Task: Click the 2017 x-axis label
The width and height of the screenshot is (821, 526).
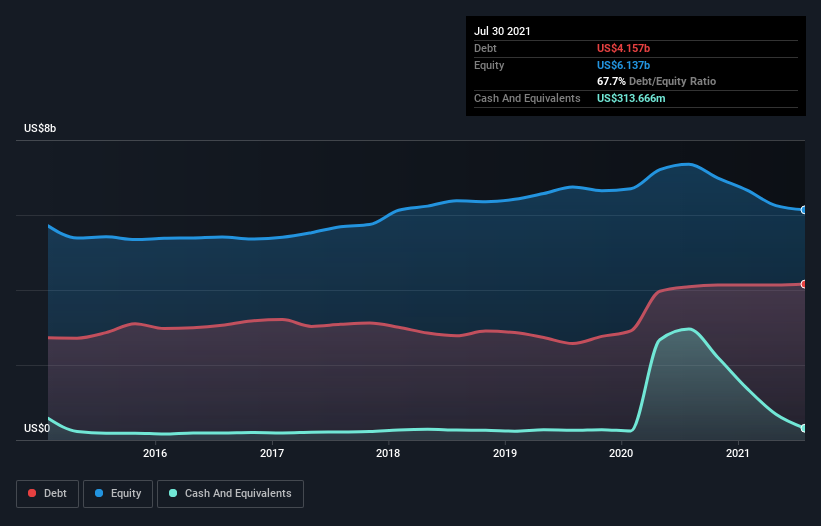Action: (x=272, y=453)
